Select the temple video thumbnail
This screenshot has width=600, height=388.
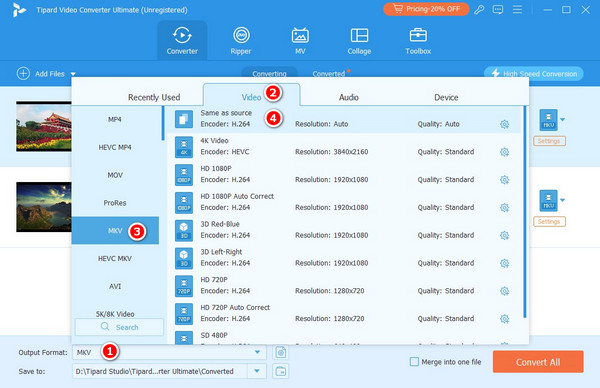[44, 127]
